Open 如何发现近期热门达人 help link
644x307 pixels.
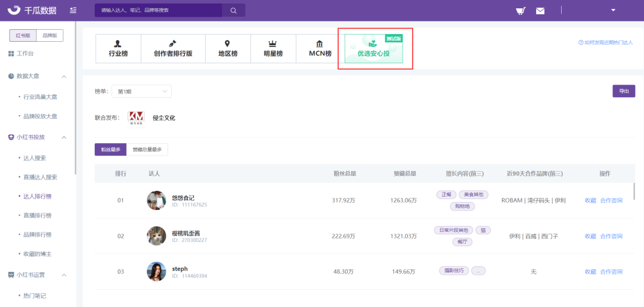[x=605, y=42]
